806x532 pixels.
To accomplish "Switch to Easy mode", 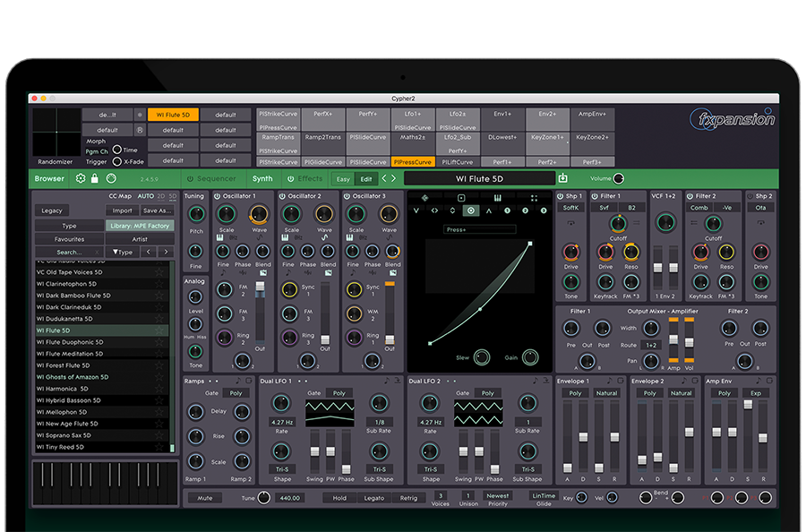I will point(343,179).
